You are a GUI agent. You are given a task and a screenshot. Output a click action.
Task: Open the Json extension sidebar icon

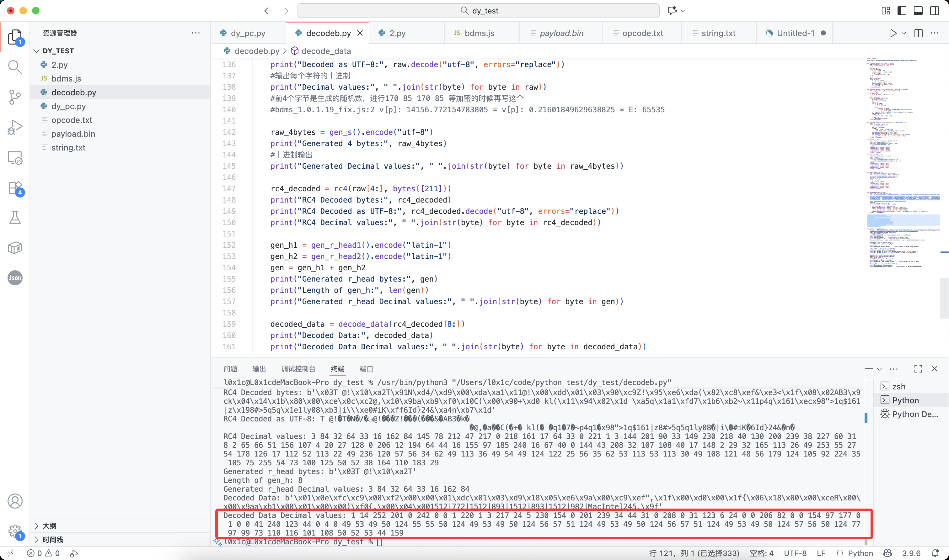15,278
